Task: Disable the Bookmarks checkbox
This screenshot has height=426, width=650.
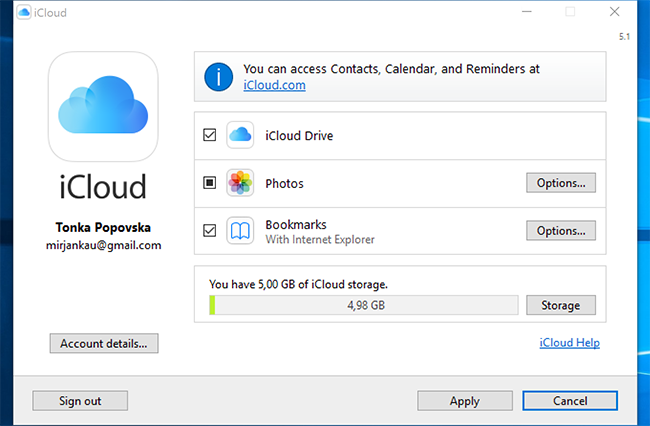Action: tap(210, 231)
